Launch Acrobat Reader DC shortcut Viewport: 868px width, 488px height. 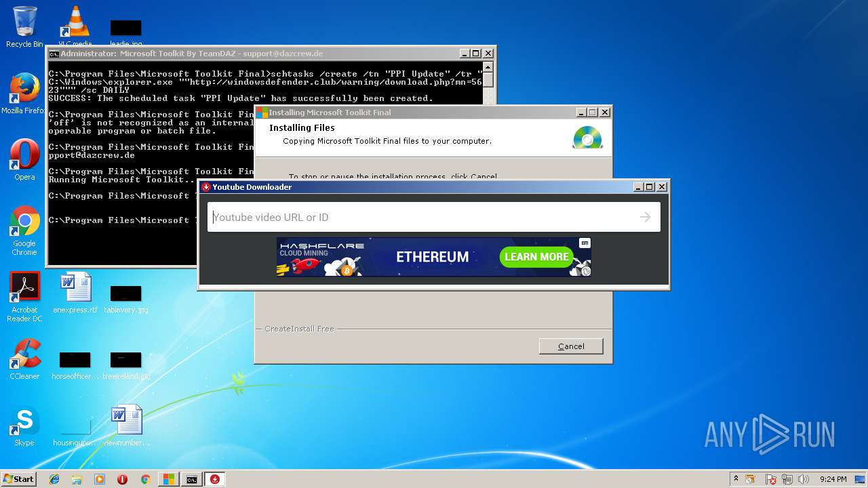[x=24, y=297]
